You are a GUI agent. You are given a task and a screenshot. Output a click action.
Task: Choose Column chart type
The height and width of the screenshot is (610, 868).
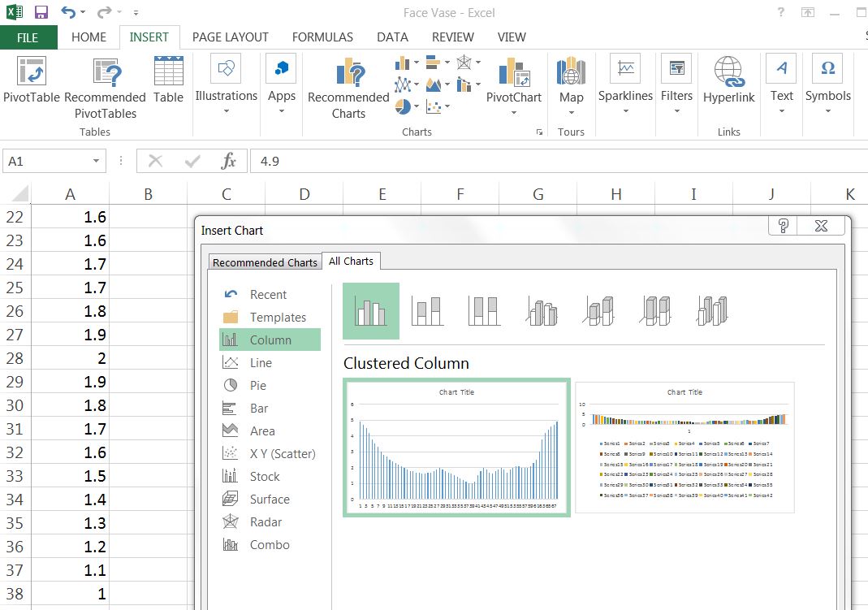point(270,340)
